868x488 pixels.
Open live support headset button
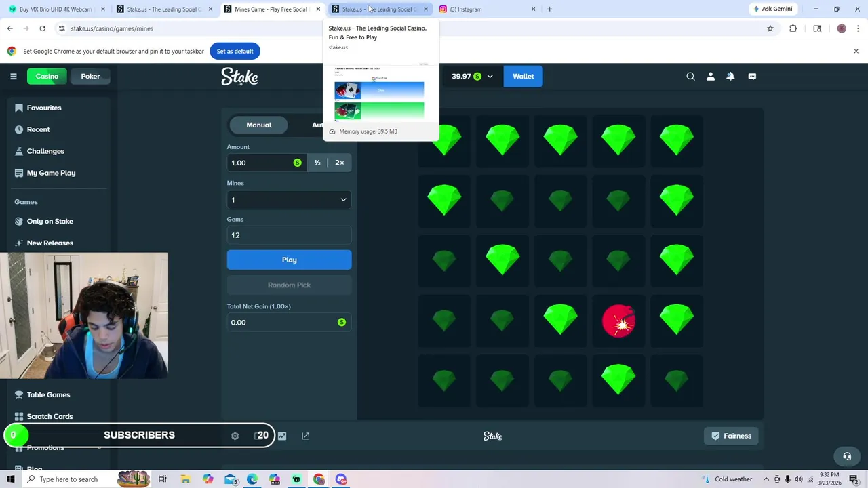846,456
